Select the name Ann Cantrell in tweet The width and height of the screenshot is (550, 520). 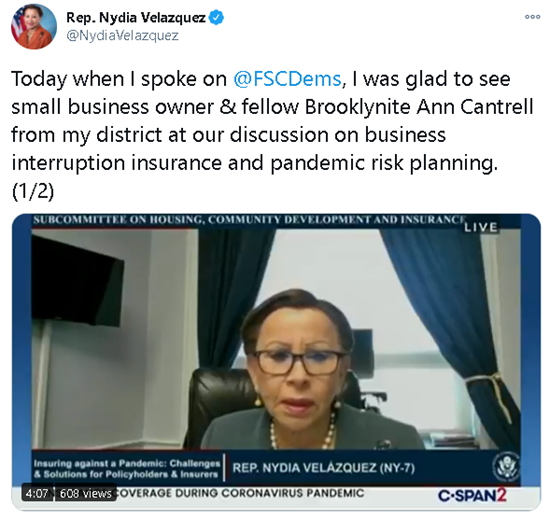(x=475, y=107)
